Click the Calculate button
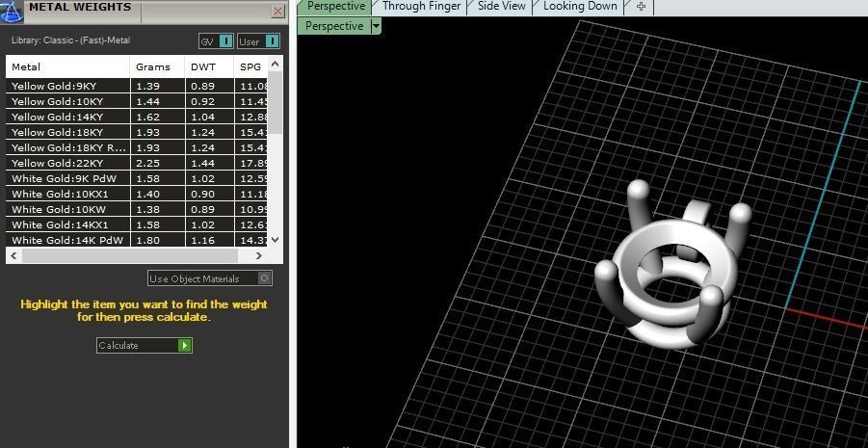Image resolution: width=868 pixels, height=448 pixels. pos(144,346)
